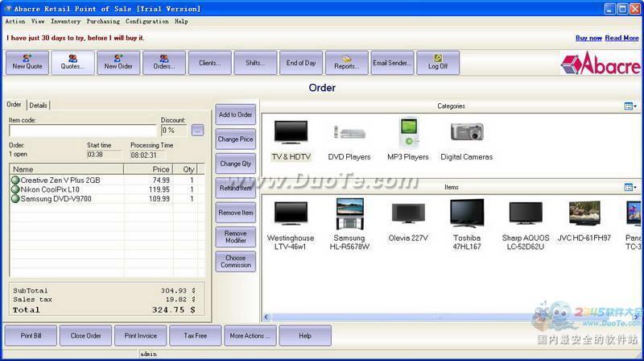
Task: Open the Quotes list button
Action: coord(72,63)
